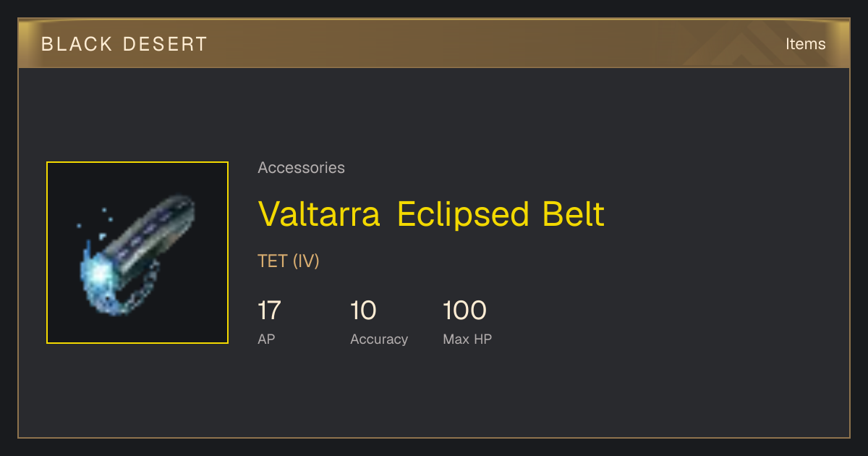Image resolution: width=868 pixels, height=456 pixels.
Task: Click the Accuracy stat label
Action: pyautogui.click(x=379, y=339)
